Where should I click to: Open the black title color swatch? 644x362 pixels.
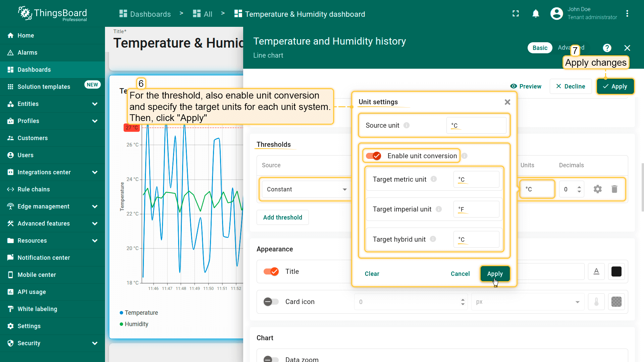click(616, 271)
